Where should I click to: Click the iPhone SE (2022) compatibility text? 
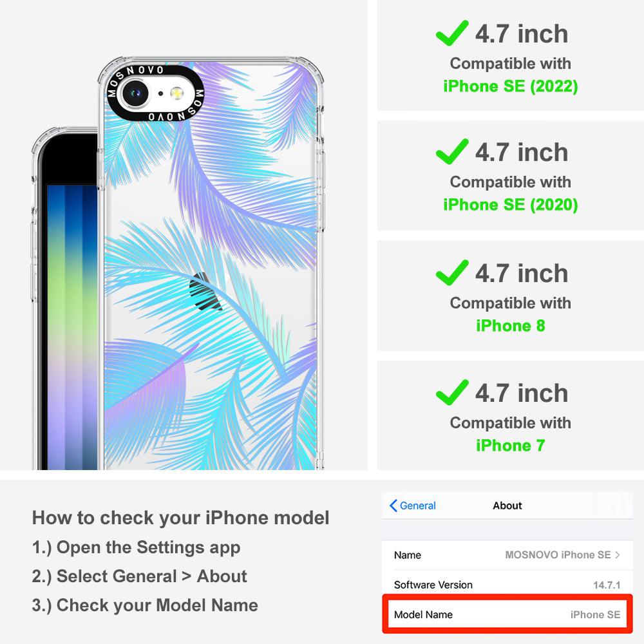[x=511, y=86]
